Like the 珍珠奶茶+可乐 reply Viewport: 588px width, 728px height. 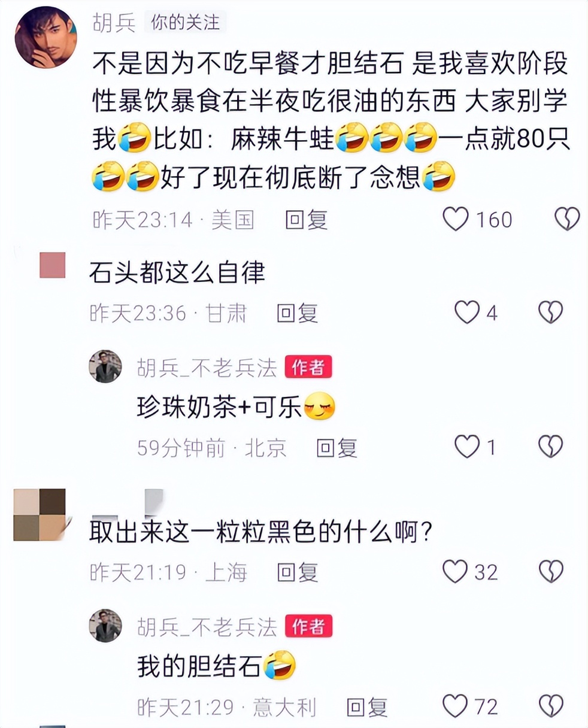click(x=467, y=447)
